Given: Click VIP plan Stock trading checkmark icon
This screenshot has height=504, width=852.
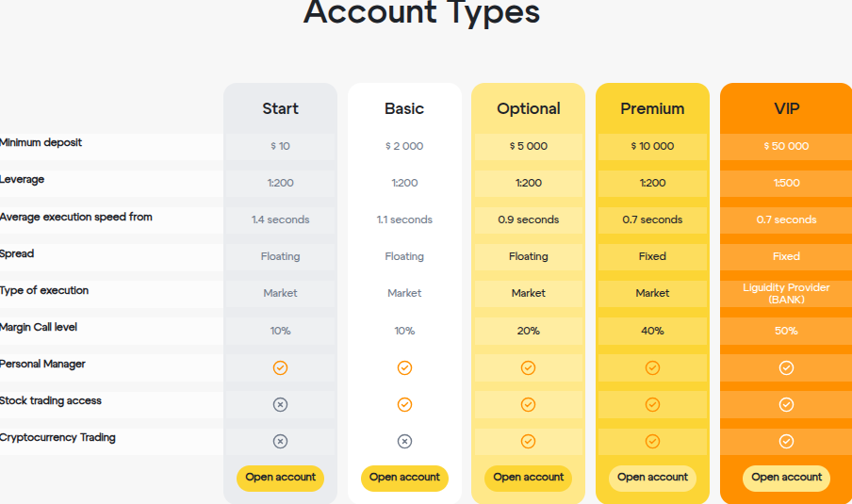Looking at the screenshot, I should tap(786, 404).
